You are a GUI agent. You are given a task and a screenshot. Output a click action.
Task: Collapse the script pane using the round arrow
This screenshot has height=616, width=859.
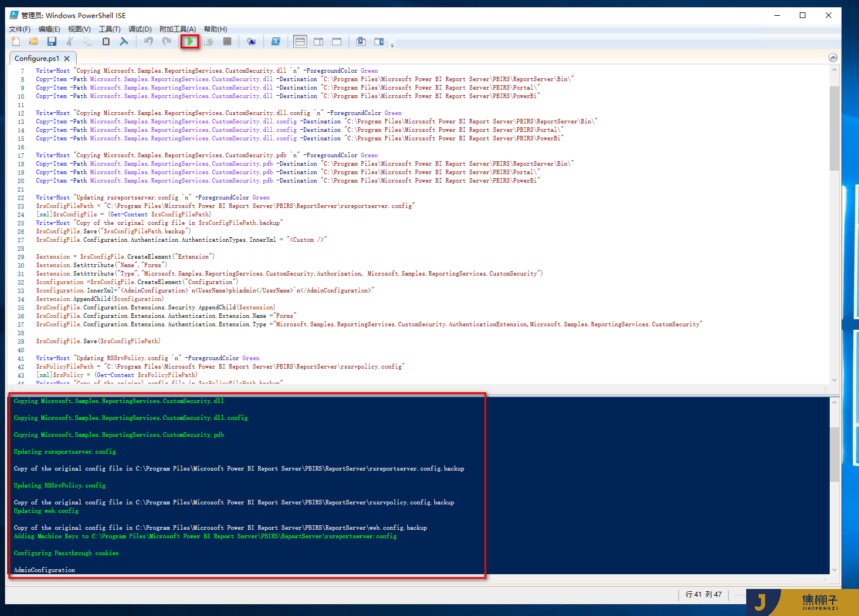832,58
